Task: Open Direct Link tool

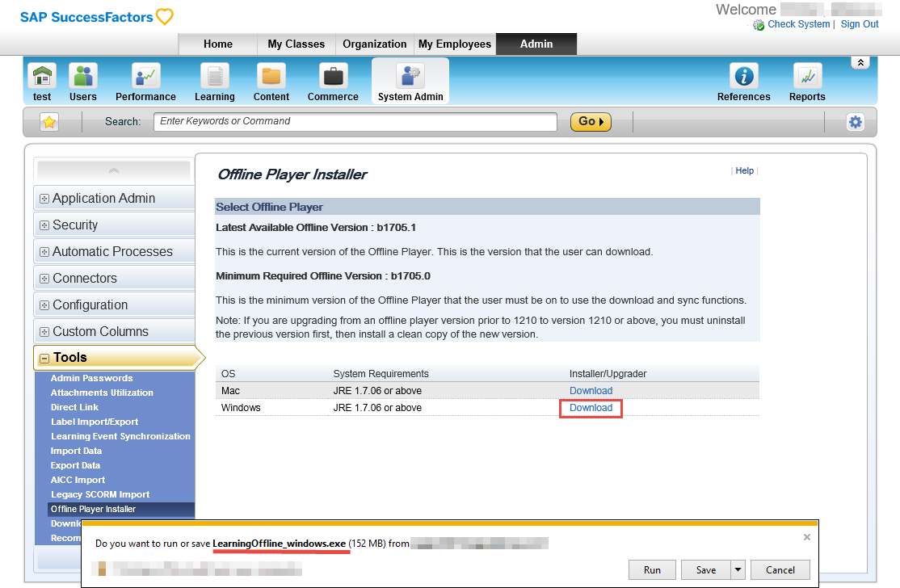Action: (74, 407)
